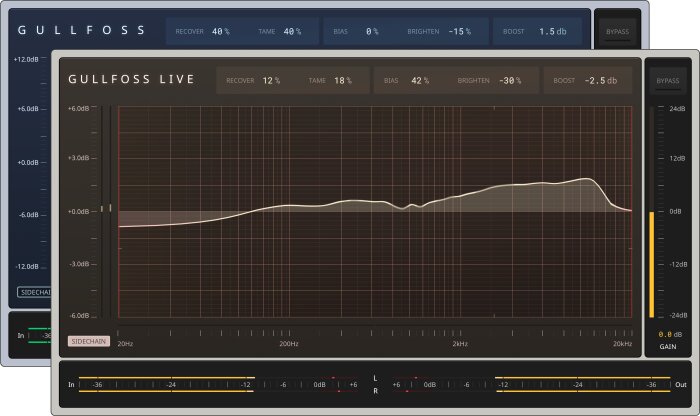700x416 pixels.
Task: Click the 24dB label on the gain scale
Action: click(x=677, y=108)
